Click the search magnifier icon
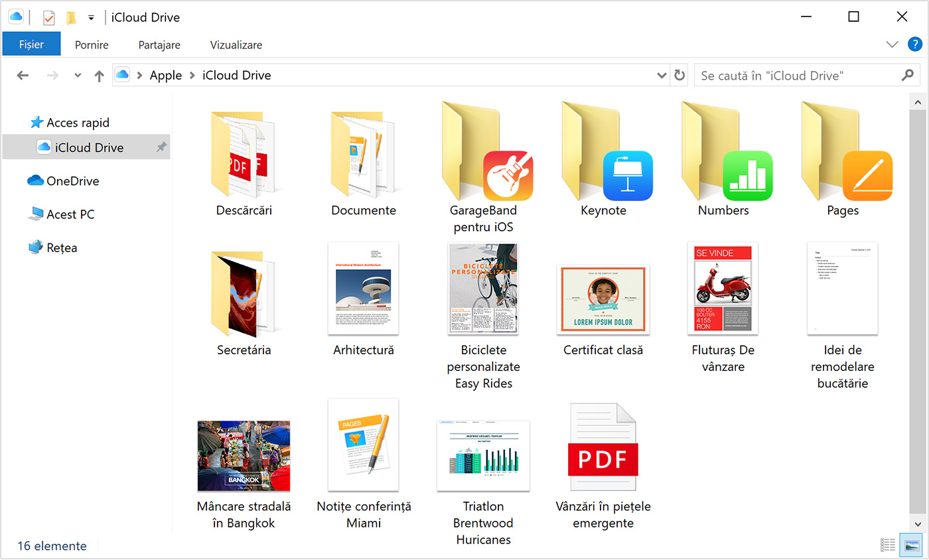Screen dimensions: 929x560 tap(908, 76)
